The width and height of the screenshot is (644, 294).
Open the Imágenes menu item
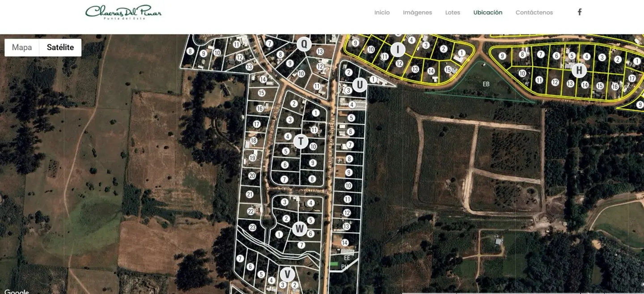click(417, 13)
